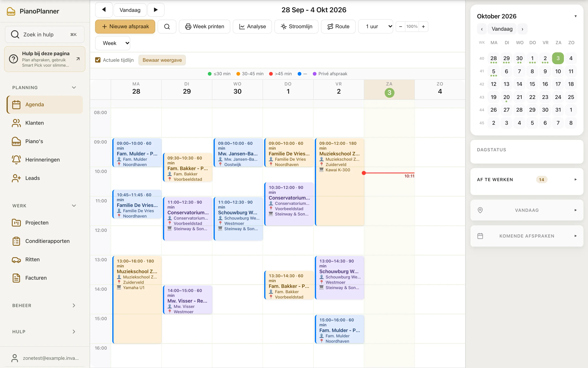Open Ritten via the car icon
This screenshot has height=368, width=588.
(16, 259)
